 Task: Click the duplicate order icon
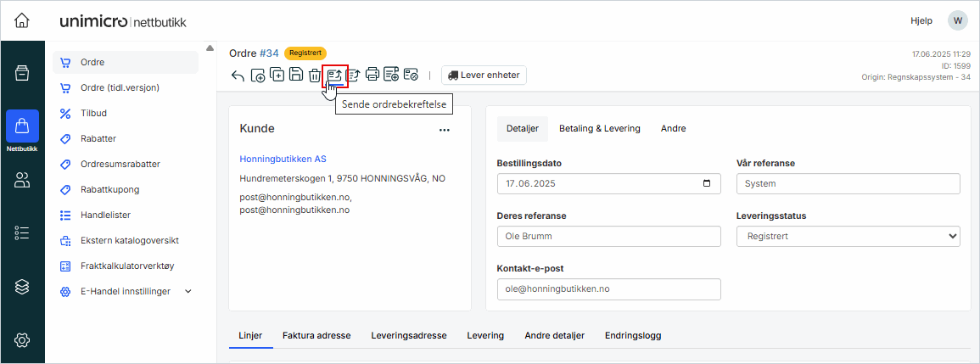pyautogui.click(x=277, y=75)
